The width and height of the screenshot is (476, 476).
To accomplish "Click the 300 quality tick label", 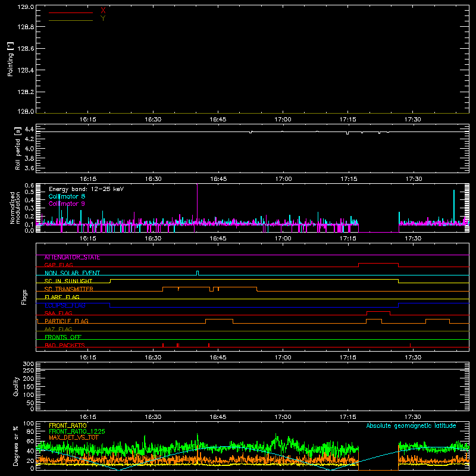I will pyautogui.click(x=28, y=364).
